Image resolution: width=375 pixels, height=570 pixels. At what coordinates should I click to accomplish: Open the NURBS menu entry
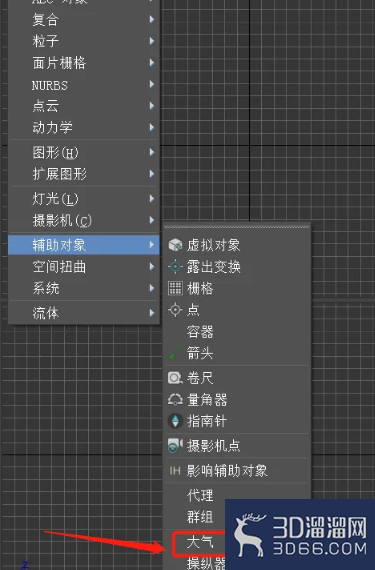(84, 84)
